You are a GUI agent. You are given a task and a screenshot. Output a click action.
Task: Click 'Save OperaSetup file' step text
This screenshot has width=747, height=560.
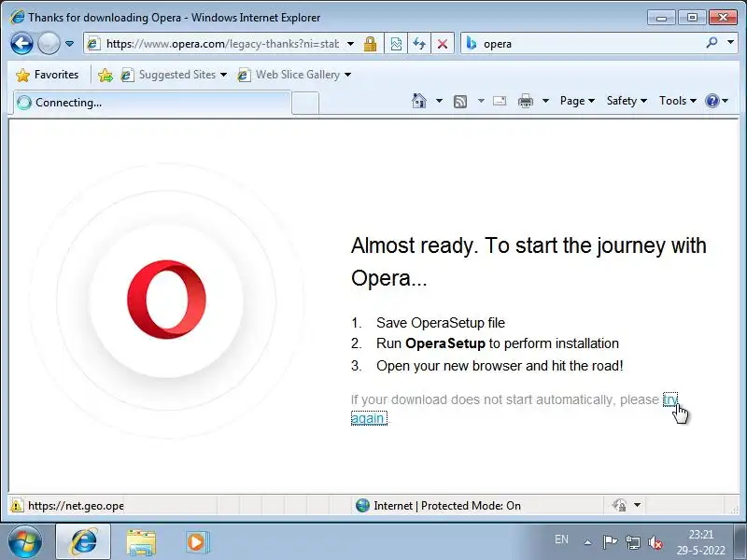[x=441, y=323]
